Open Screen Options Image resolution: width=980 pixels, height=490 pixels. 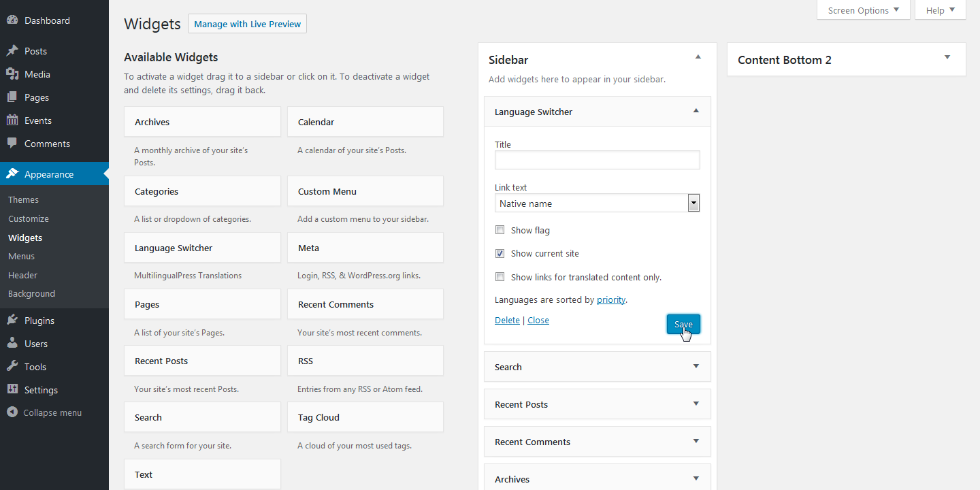[858, 10]
